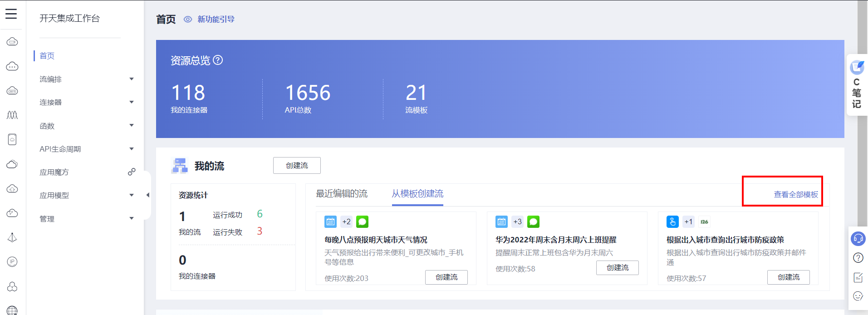Click the 使用次数:203 text
The image size is (868, 315).
tap(346, 278)
